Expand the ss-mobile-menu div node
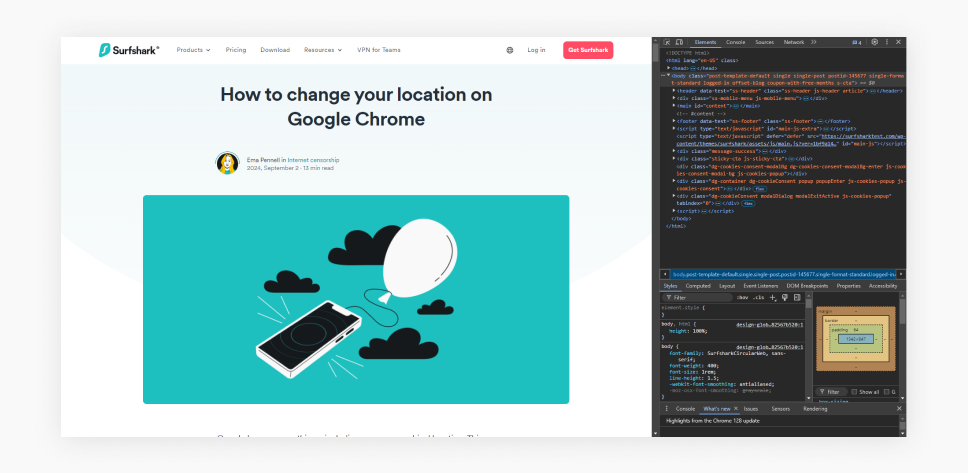 tap(674, 98)
